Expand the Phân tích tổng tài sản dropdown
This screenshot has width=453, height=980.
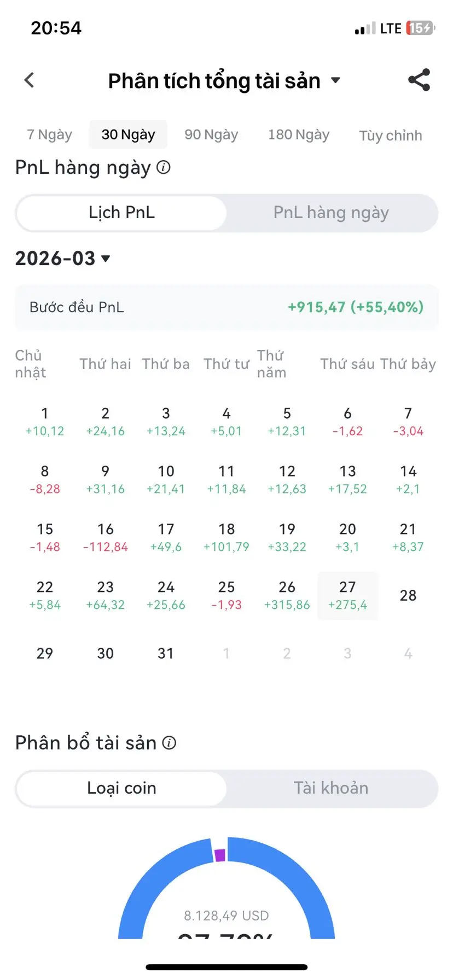[x=335, y=81]
